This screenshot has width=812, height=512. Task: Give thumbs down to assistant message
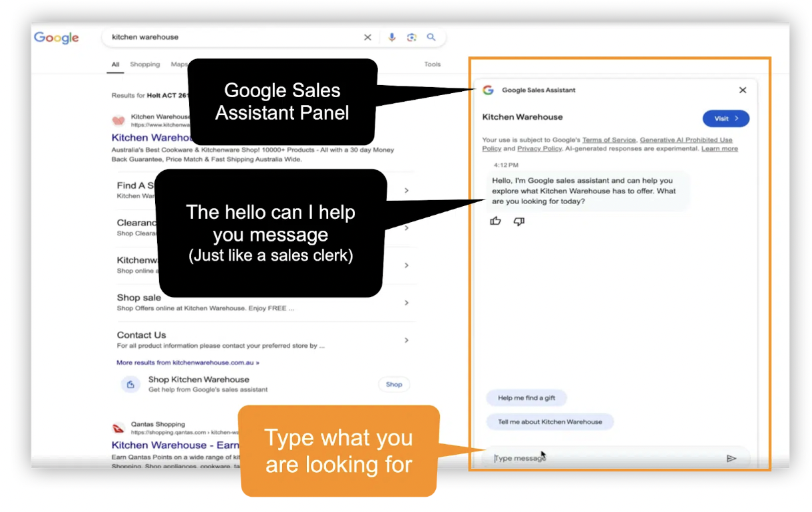click(x=519, y=221)
